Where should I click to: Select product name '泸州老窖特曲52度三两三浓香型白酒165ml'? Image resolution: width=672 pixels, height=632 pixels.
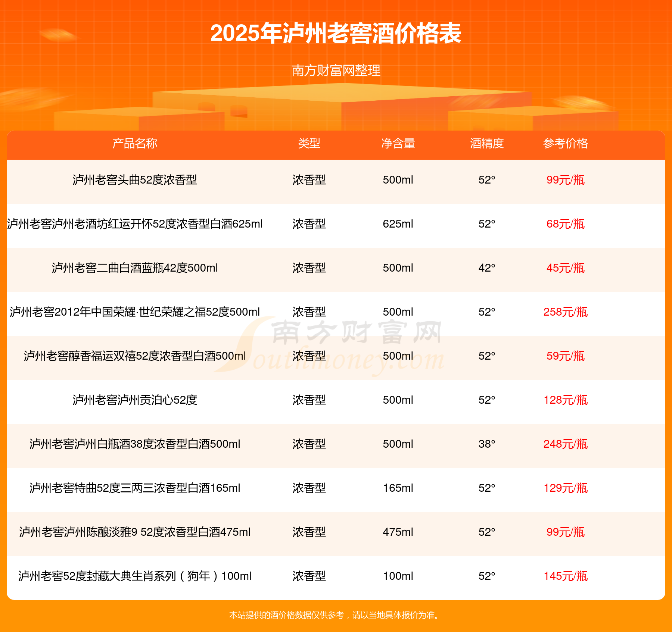135,488
